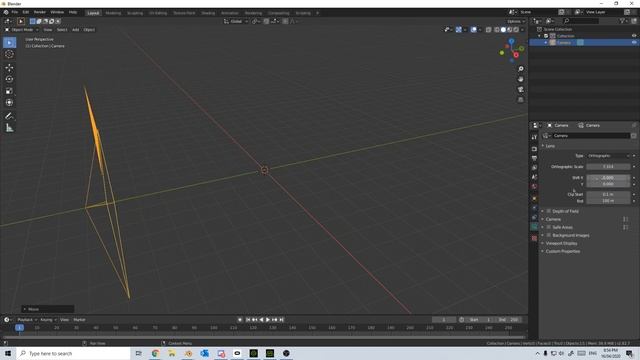640x360 pixels.
Task: Switch to the Modeling workspace tab
Action: [x=113, y=13]
